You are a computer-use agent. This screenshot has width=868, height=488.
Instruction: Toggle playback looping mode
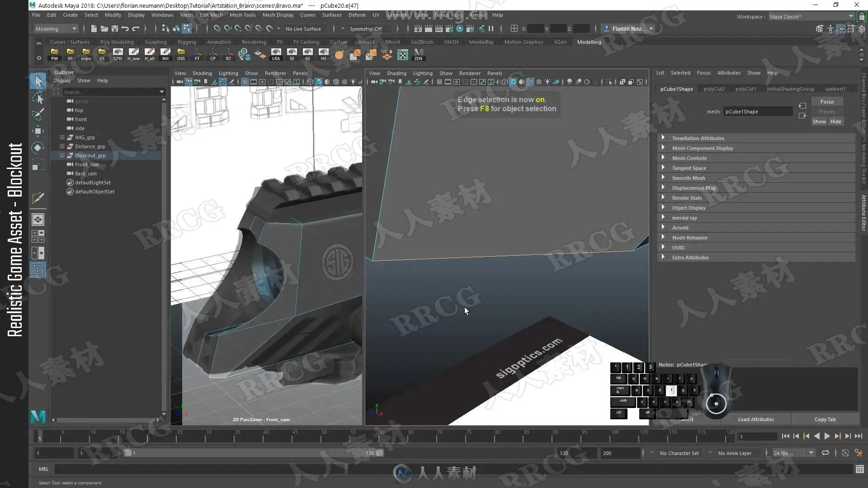pos(826,453)
